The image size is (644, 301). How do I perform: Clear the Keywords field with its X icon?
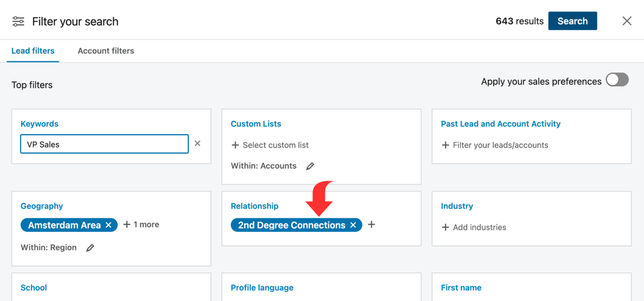pyautogui.click(x=197, y=144)
